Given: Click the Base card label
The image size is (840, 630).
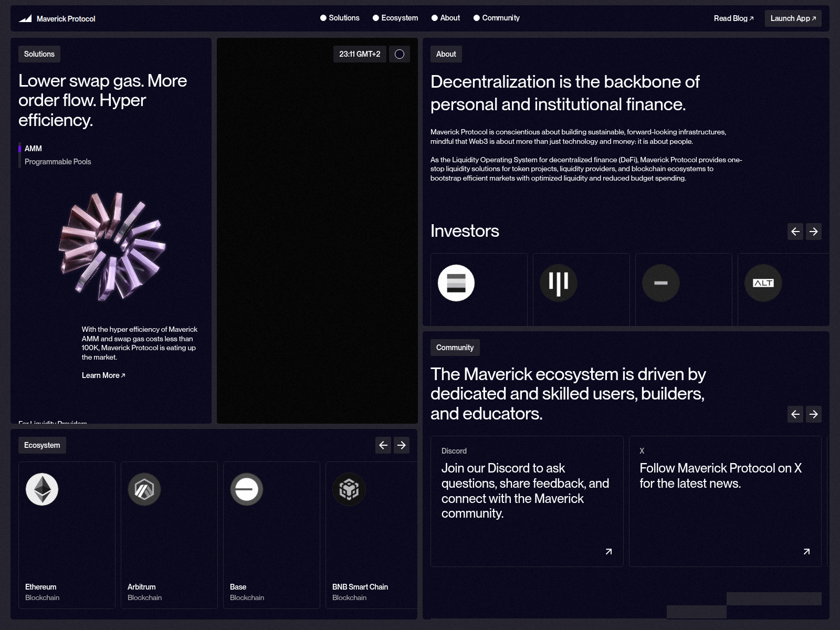Looking at the screenshot, I should [238, 587].
